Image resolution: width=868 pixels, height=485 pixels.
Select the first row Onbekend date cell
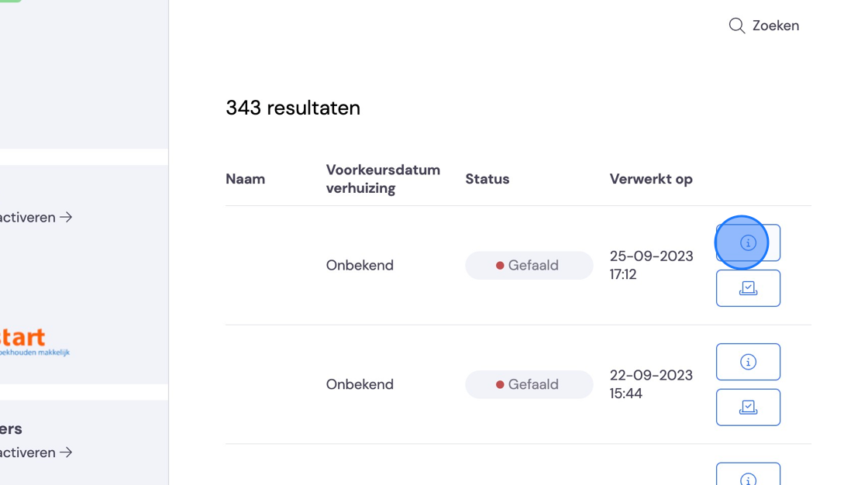[x=360, y=265]
